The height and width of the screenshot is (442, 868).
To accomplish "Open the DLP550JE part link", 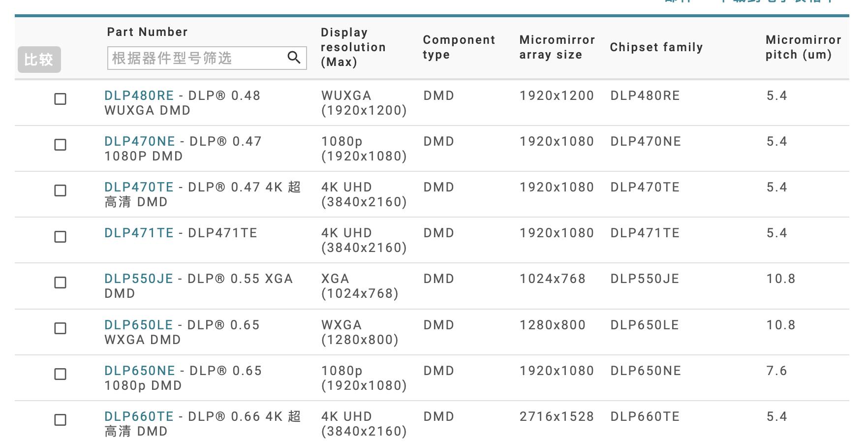I will 138,279.
